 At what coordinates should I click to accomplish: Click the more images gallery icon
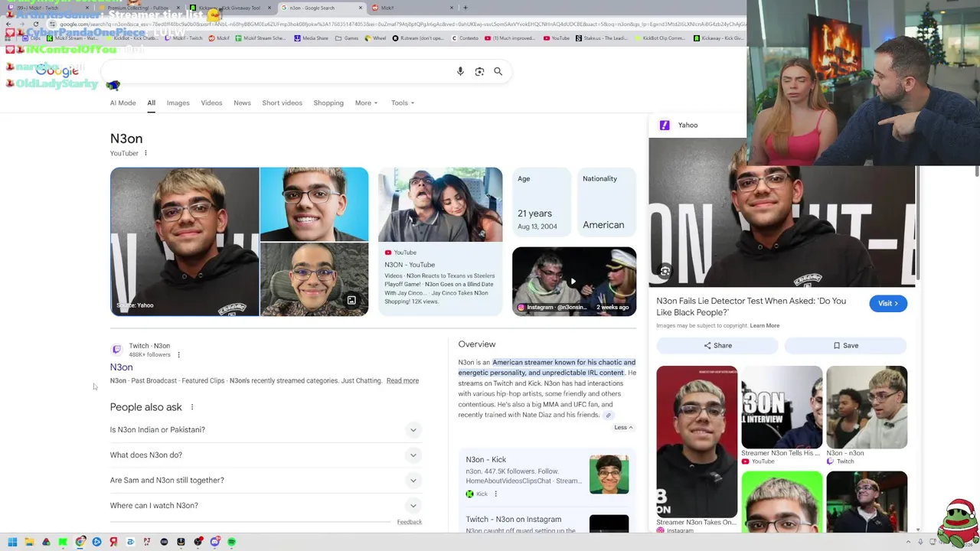(351, 300)
